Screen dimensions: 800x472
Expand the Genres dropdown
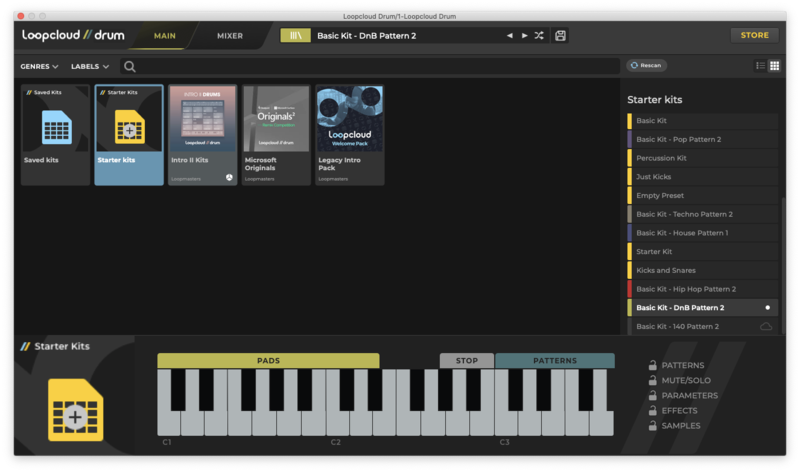39,67
